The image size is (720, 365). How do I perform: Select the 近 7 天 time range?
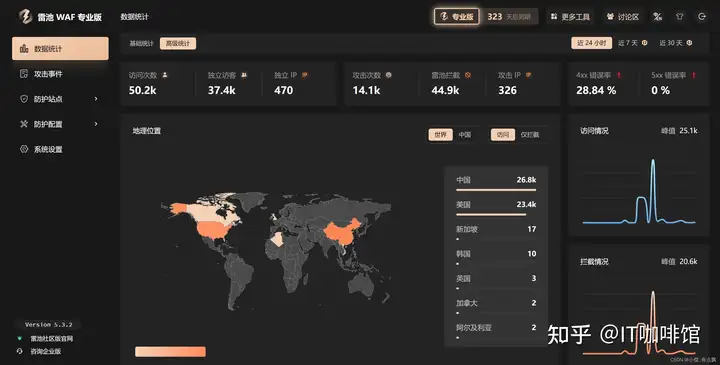coord(632,43)
